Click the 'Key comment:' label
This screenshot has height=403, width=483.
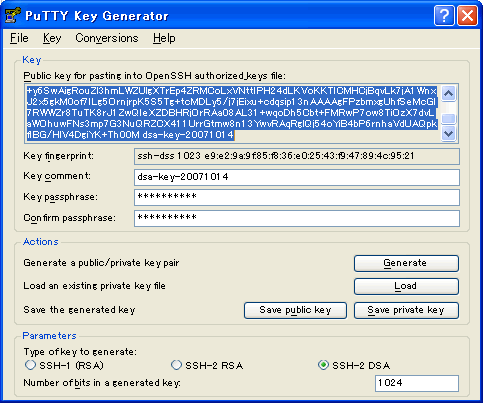click(57, 176)
